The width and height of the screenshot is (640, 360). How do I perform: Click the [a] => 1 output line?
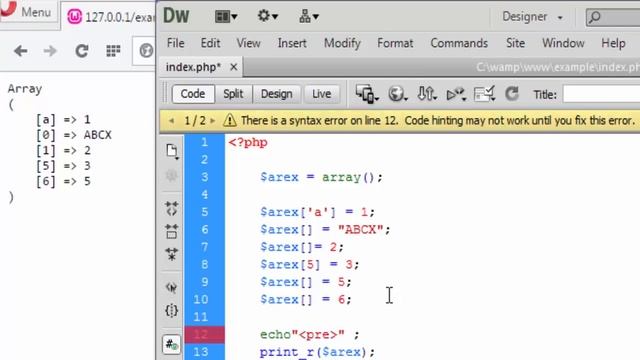pyautogui.click(x=63, y=120)
